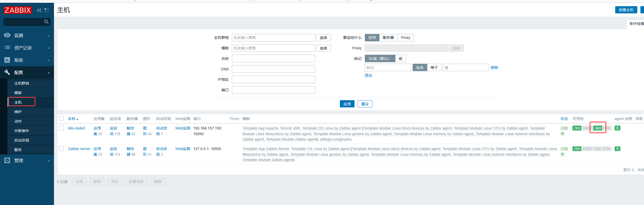Click the wrench icon for 配置
Viewport: 644px width, 205px height.
[7, 72]
